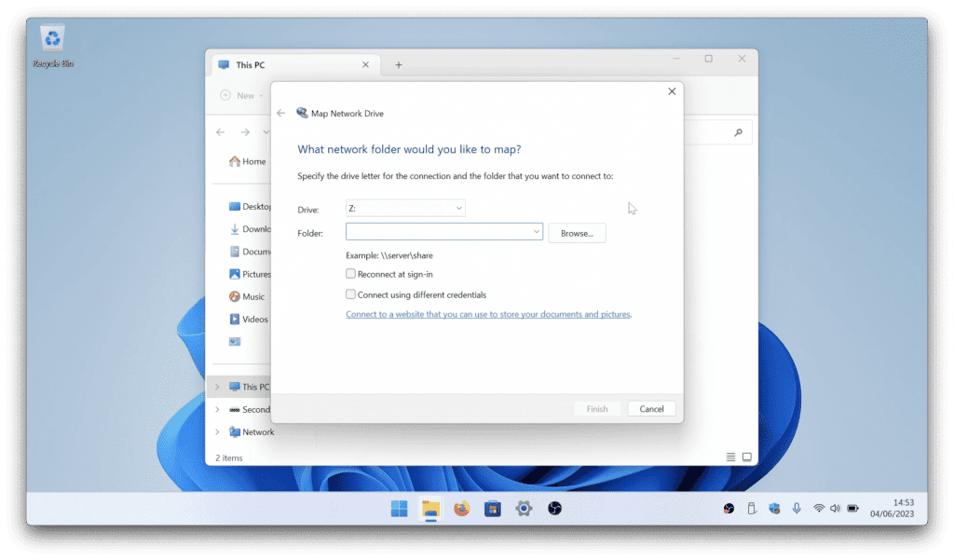Open Microsoft Store from the taskbar

(493, 509)
